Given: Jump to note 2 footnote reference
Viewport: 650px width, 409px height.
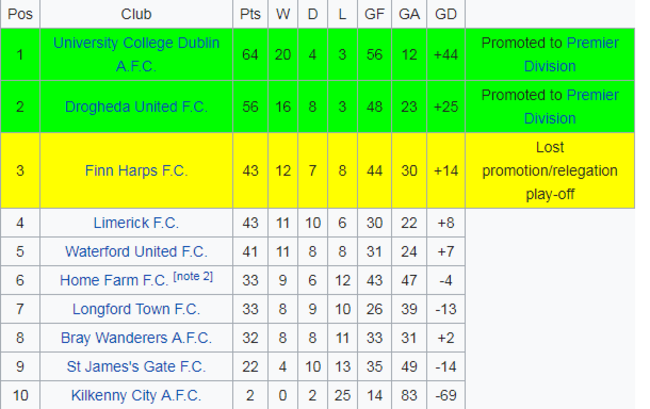Looking at the screenshot, I should point(193,277).
